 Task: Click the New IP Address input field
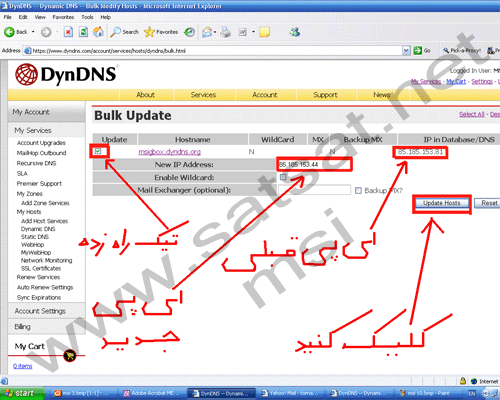click(x=314, y=164)
